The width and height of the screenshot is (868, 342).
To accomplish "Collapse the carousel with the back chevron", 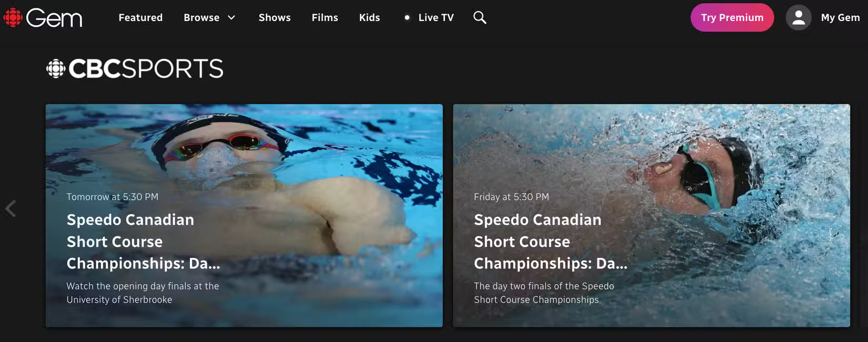I will coord(11,208).
